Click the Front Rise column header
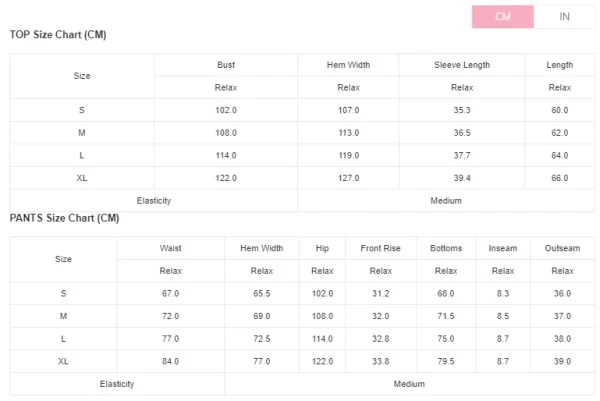This screenshot has height=401, width=600. 380,248
